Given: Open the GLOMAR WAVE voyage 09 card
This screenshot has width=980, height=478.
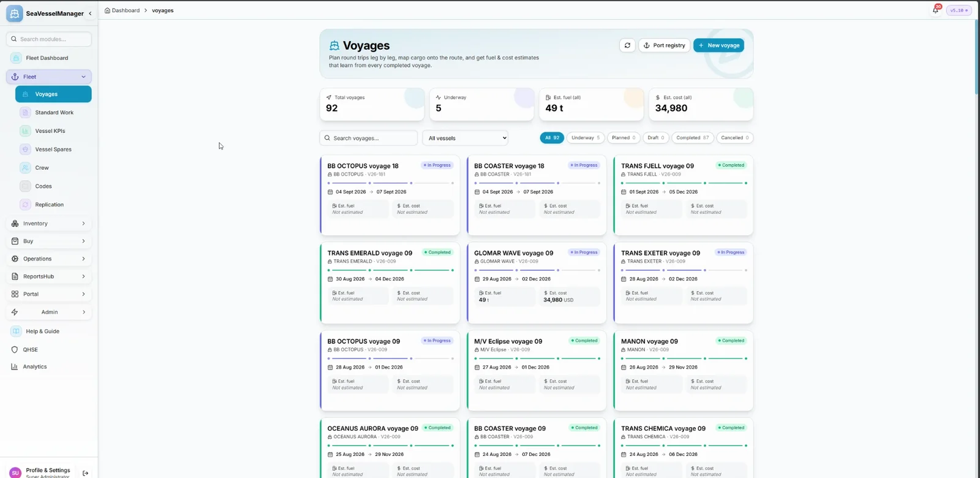Looking at the screenshot, I should click(x=537, y=283).
